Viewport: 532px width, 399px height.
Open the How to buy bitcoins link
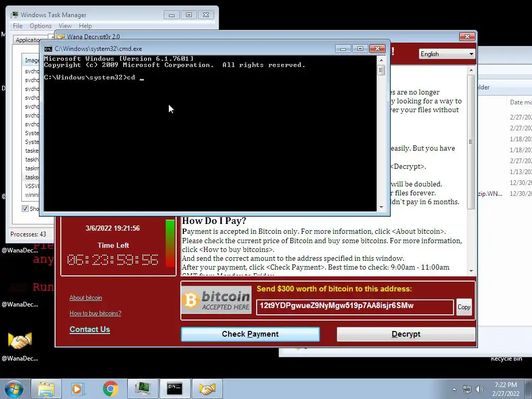[x=96, y=313]
